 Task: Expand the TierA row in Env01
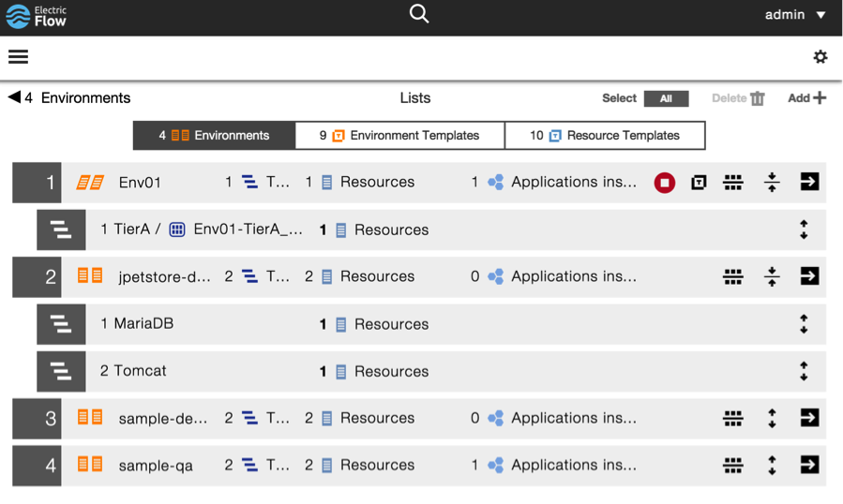[x=804, y=230]
